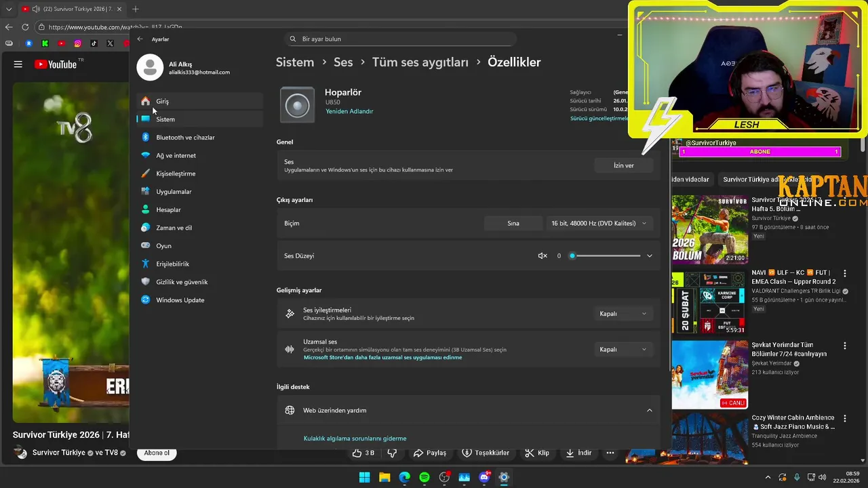Image resolution: width=868 pixels, height=488 pixels.
Task: Click the İzin ver button
Action: (x=624, y=165)
